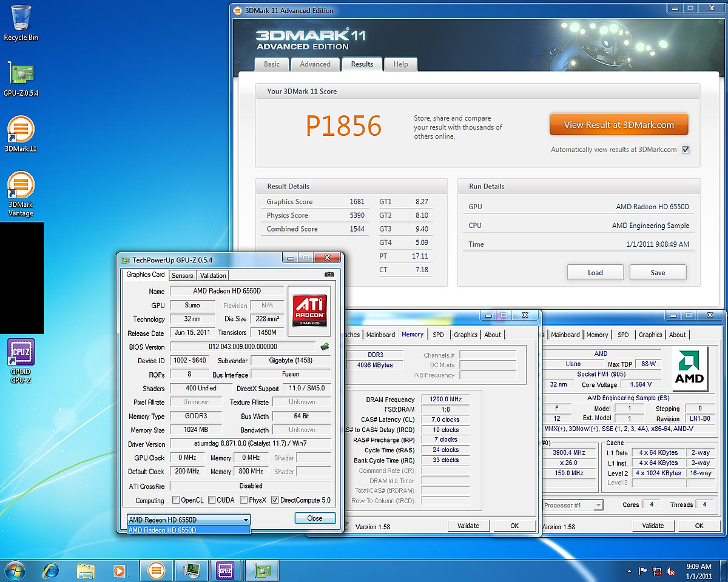Screen dimensions: 728x582
Task: Switch to the Advanced tab in 3DMark 11
Action: point(315,64)
